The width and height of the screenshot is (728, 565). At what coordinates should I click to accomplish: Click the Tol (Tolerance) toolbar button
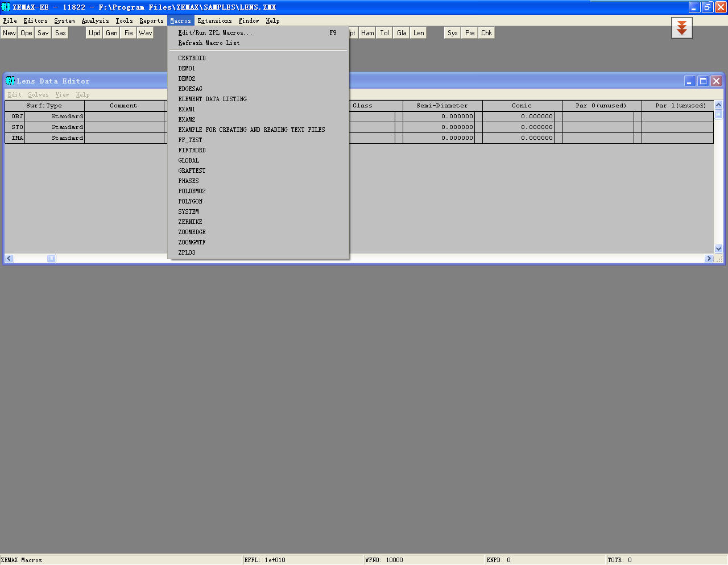click(x=384, y=33)
